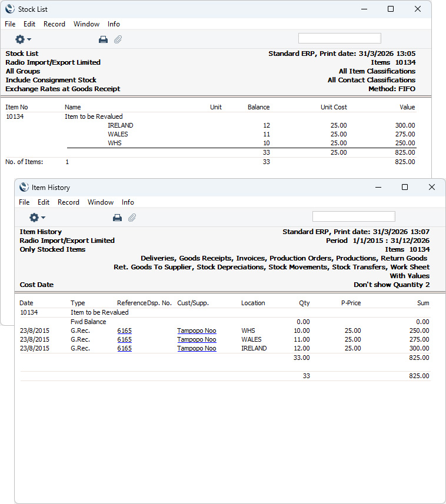Image resolution: width=446 pixels, height=504 pixels.
Task: Open the Window menu in Item History
Action: 101,202
